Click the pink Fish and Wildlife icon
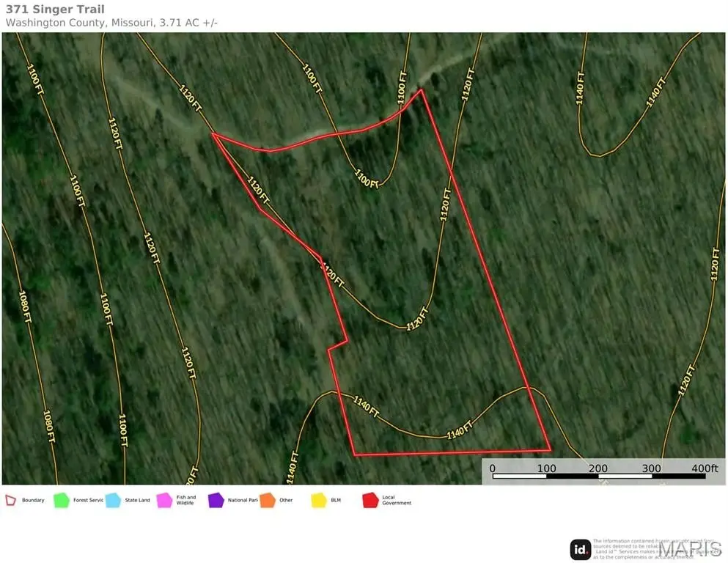This screenshot has height=563, width=728. click(163, 501)
